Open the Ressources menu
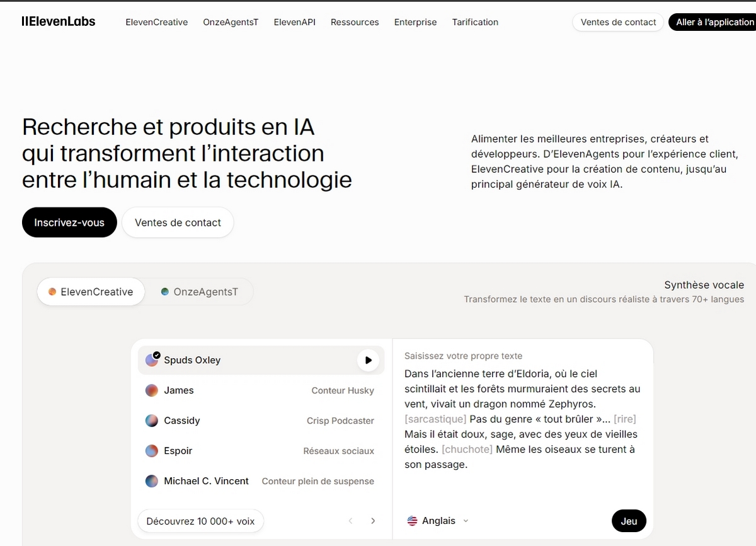Screen dimensions: 756x546 click(x=355, y=22)
